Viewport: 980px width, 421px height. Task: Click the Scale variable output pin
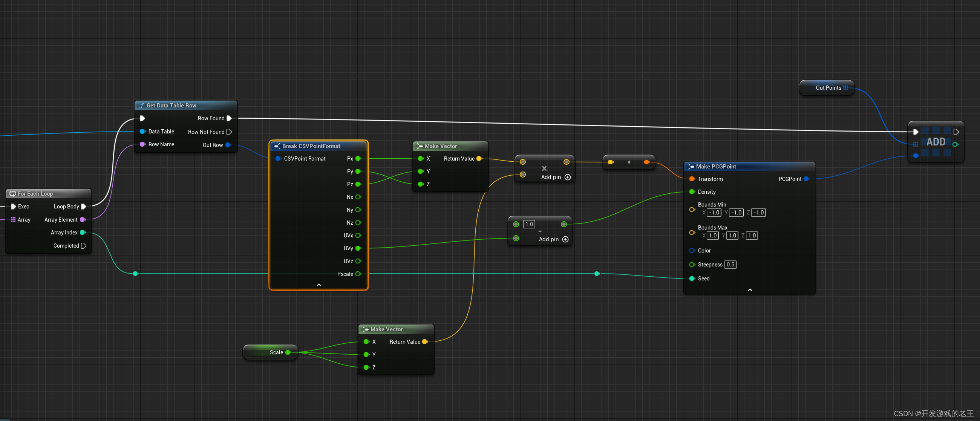(288, 352)
